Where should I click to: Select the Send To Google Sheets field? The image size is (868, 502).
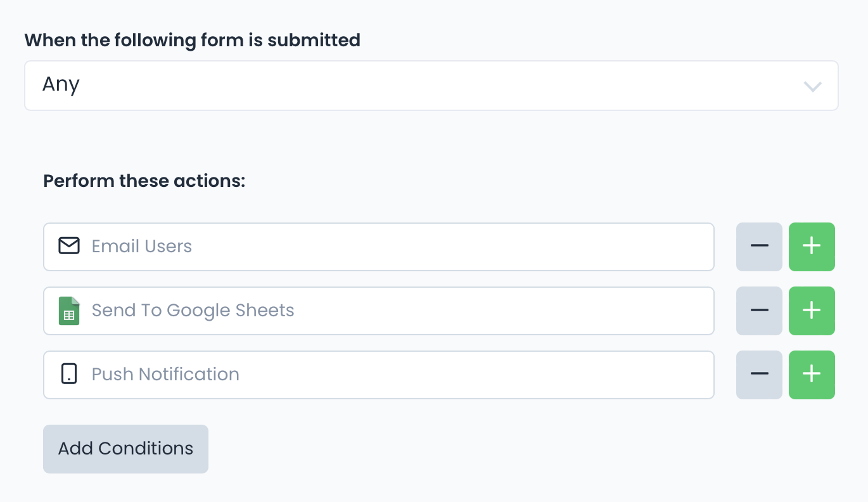tap(378, 311)
